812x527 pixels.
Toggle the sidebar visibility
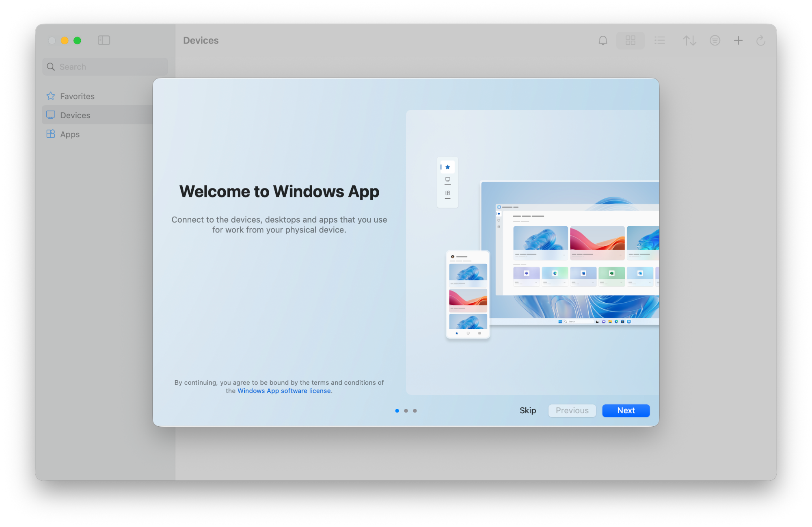tap(104, 40)
